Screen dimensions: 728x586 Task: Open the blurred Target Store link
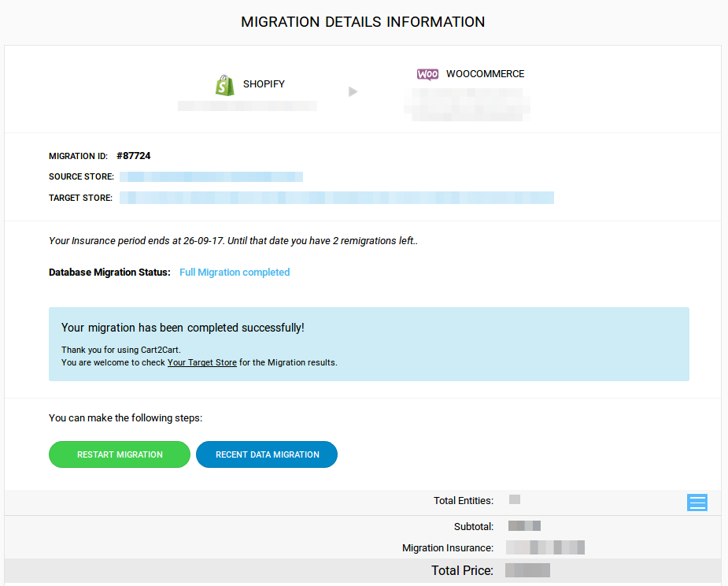click(337, 198)
